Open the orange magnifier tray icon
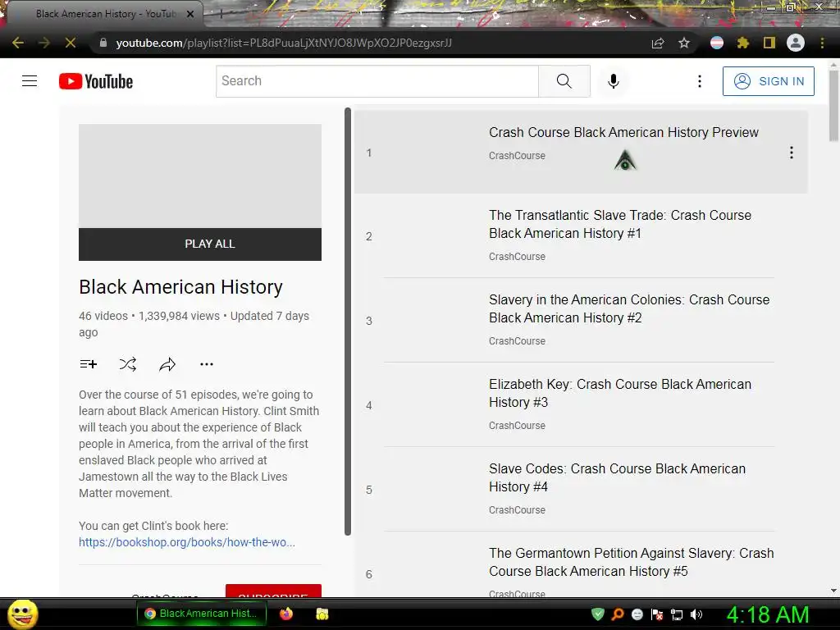The width and height of the screenshot is (840, 630). pos(618,614)
